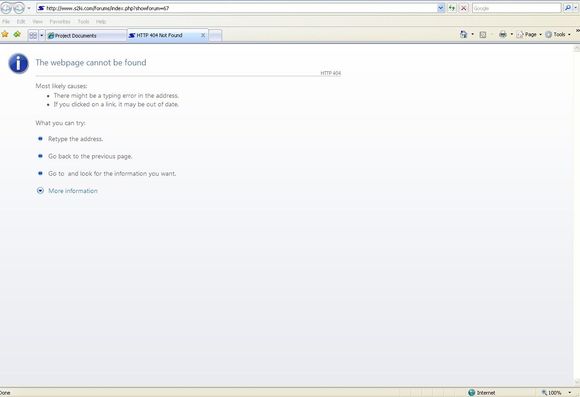Image resolution: width=580 pixels, height=397 pixels.
Task: Click the Refresh page icon
Action: coord(452,8)
